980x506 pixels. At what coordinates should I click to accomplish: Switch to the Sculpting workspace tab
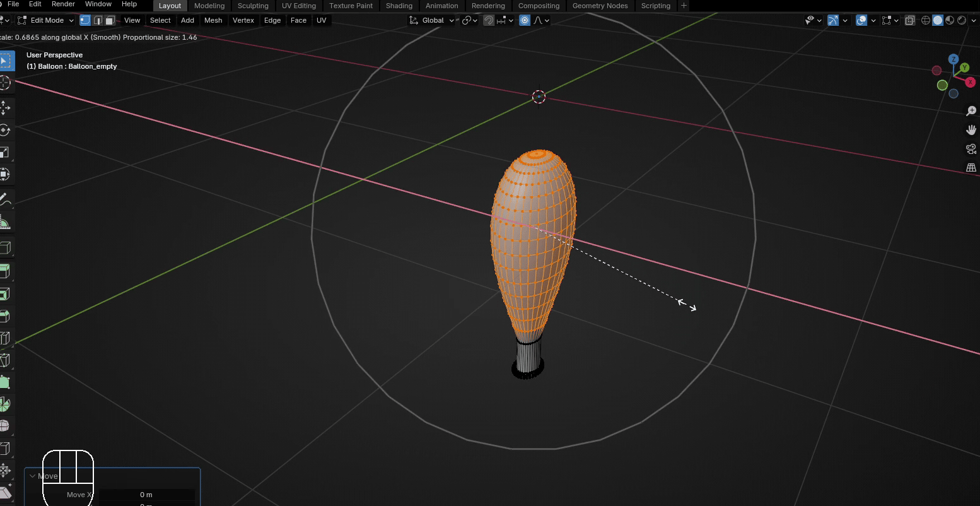[253, 6]
